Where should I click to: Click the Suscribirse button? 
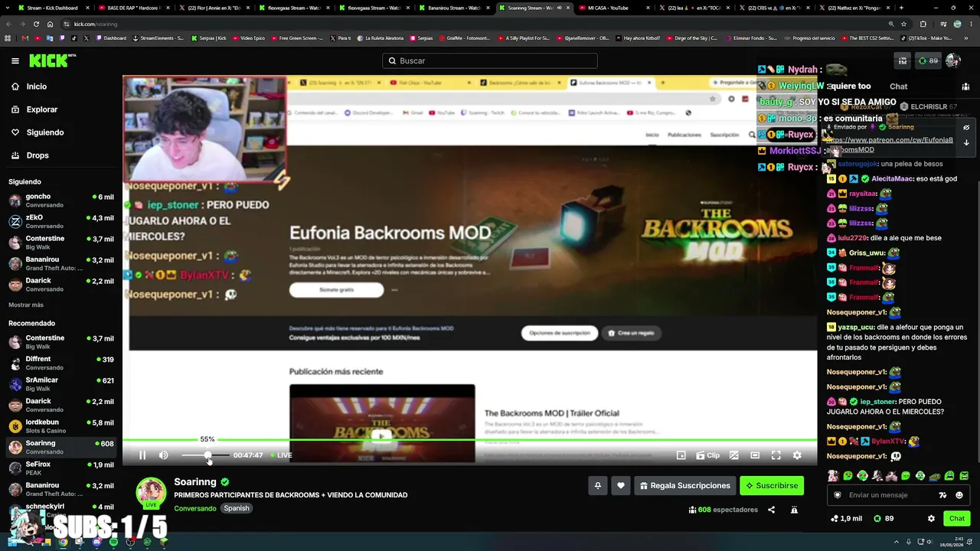tap(772, 485)
